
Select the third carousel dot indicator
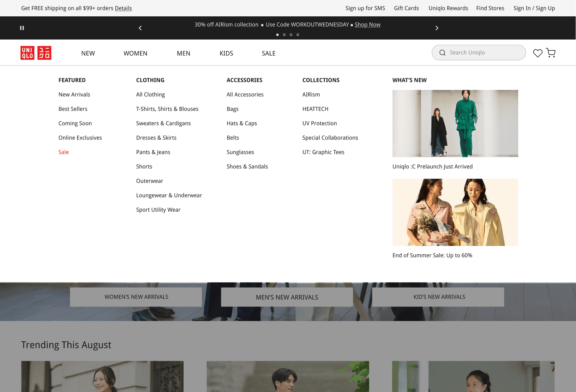click(291, 35)
